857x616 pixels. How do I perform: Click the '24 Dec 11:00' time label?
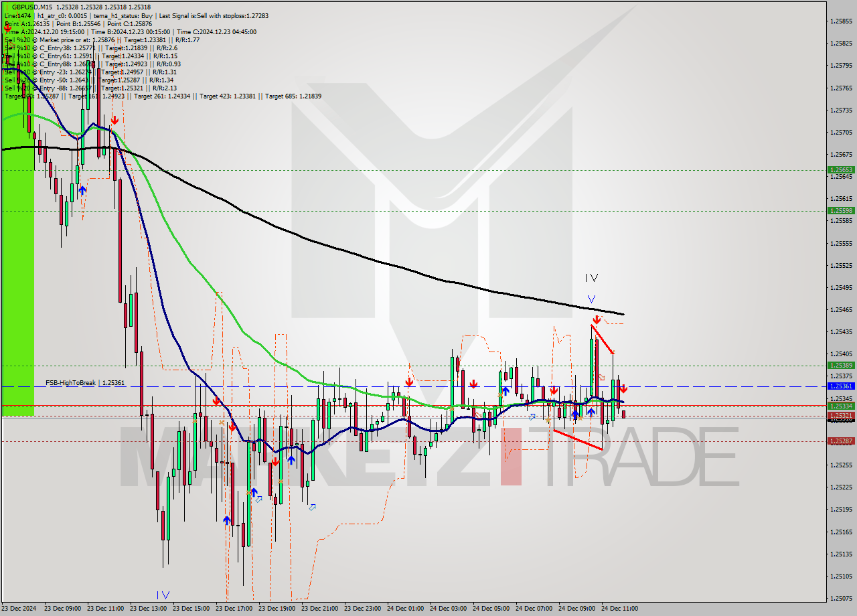(619, 609)
